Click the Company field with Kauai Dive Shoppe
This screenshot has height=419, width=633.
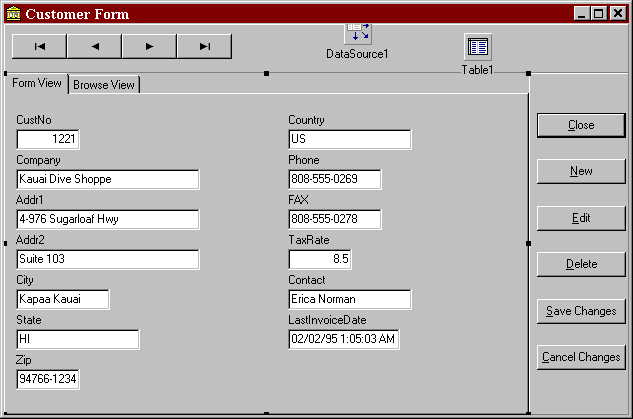(108, 180)
